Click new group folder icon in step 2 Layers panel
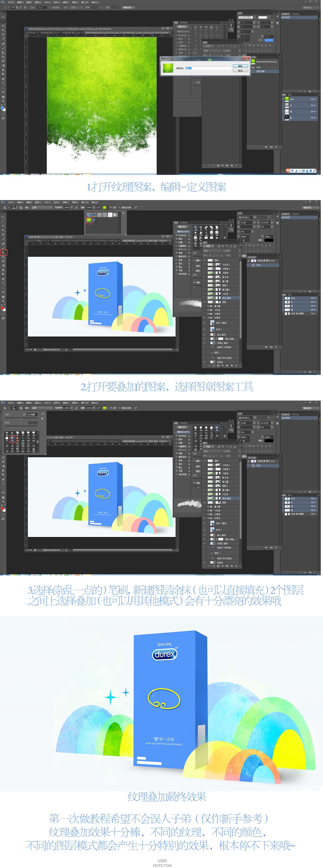The width and height of the screenshot is (323, 868). [x=227, y=366]
